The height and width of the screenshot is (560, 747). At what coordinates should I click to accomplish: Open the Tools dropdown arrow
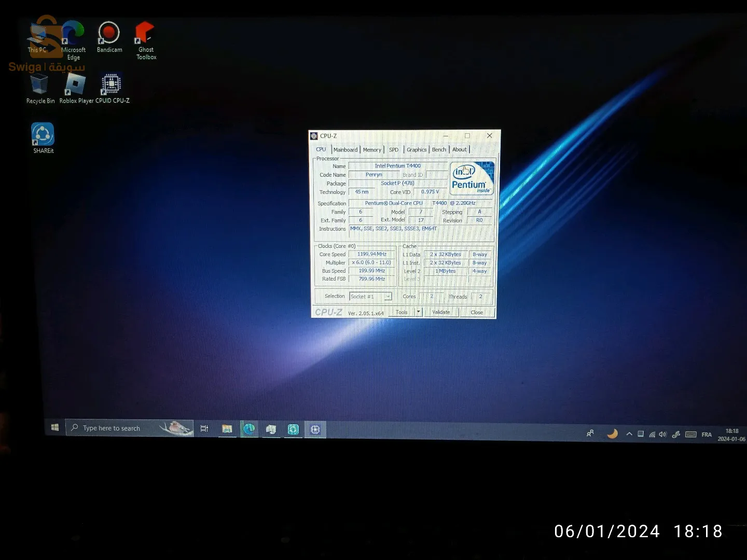coord(418,312)
